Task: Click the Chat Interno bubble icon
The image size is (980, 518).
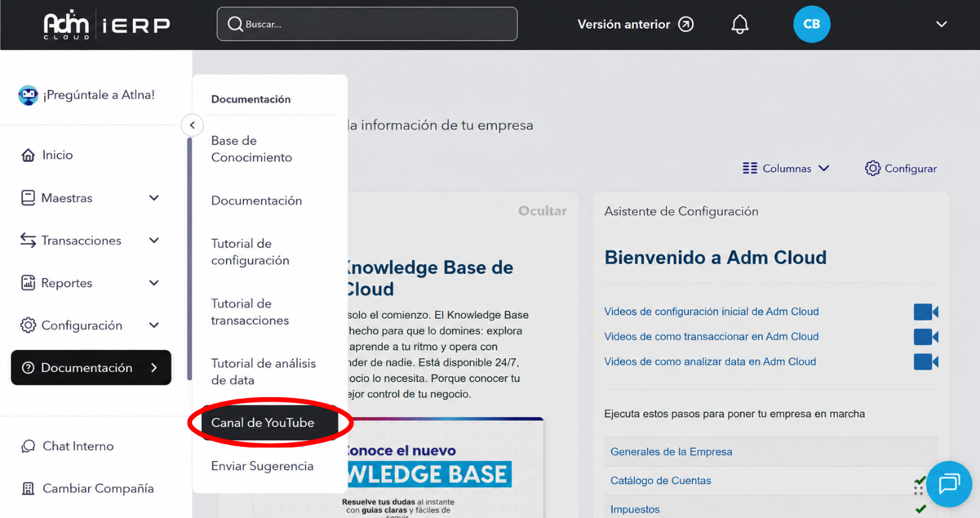Action: 28,446
